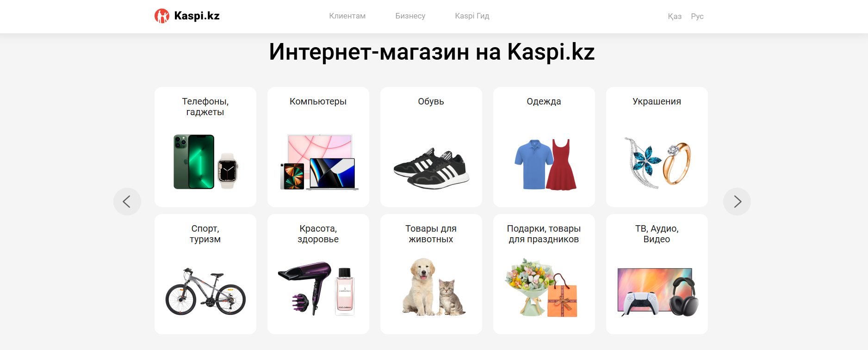Screen dimensions: 868x350
Task: Open the Одежда category
Action: 544,147
